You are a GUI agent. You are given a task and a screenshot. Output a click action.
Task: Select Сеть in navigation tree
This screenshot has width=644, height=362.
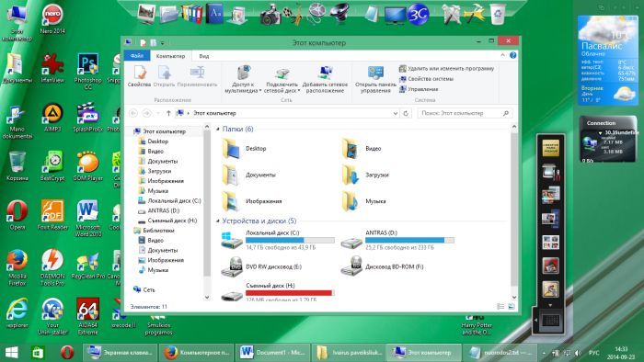(144, 289)
